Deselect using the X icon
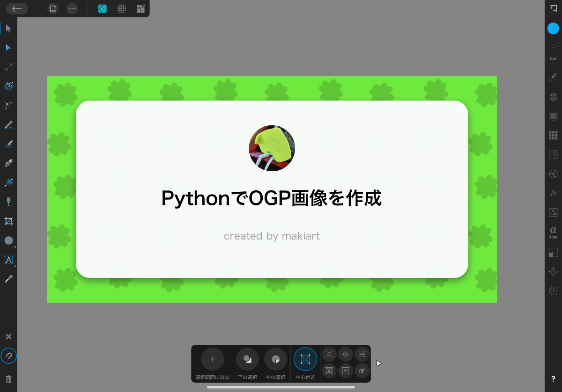Viewport: 562px width, 392px height. pyautogui.click(x=8, y=337)
